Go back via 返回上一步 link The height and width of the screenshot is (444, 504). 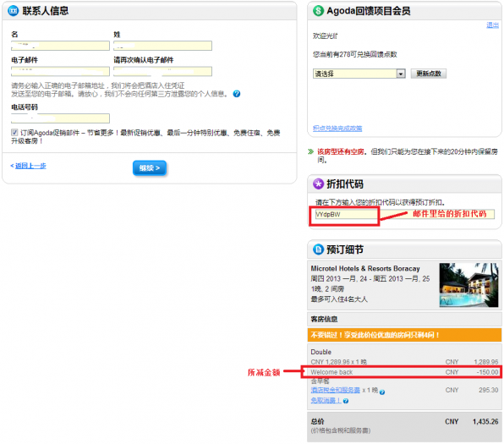tap(30, 166)
